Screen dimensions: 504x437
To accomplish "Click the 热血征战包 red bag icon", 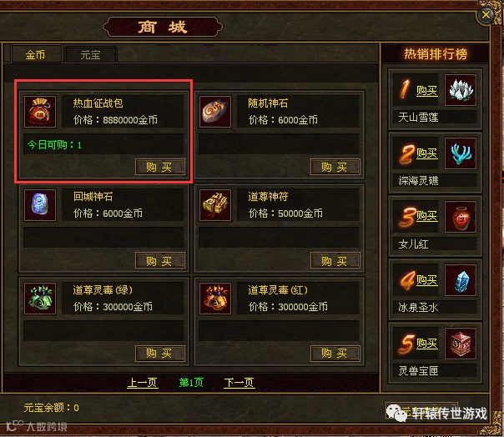I will pos(40,112).
